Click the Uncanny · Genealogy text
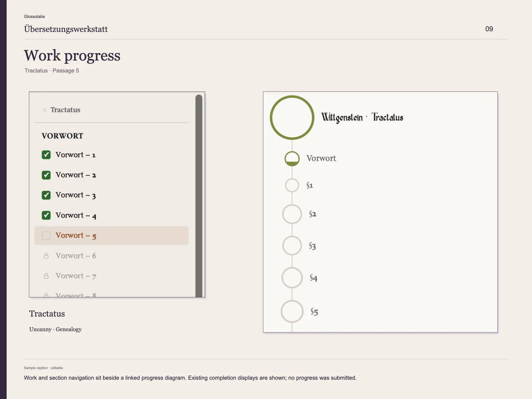This screenshot has width=532, height=399. click(x=56, y=329)
